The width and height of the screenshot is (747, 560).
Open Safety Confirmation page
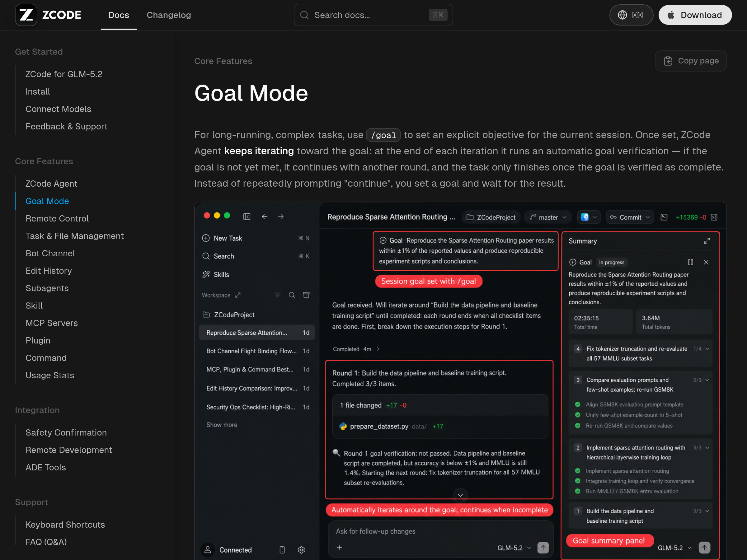(x=66, y=432)
